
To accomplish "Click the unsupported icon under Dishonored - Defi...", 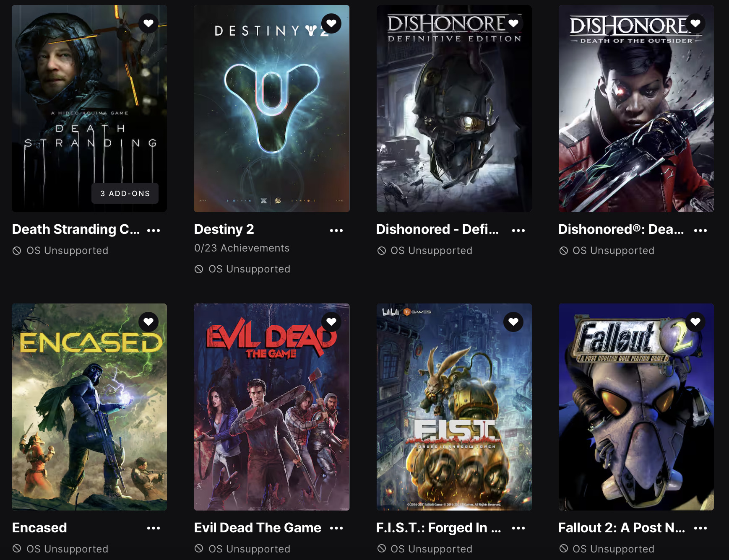I will 381,251.
